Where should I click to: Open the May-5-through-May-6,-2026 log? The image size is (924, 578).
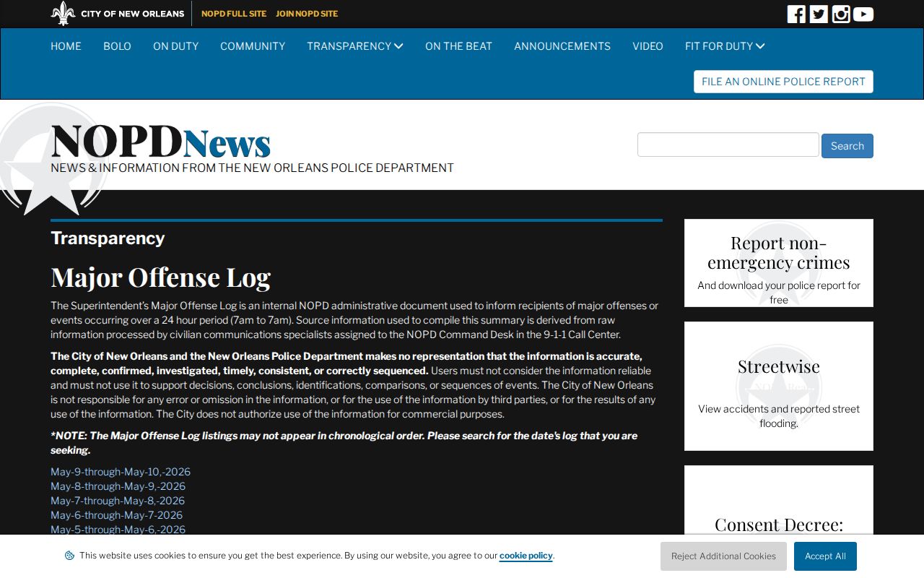pyautogui.click(x=118, y=530)
